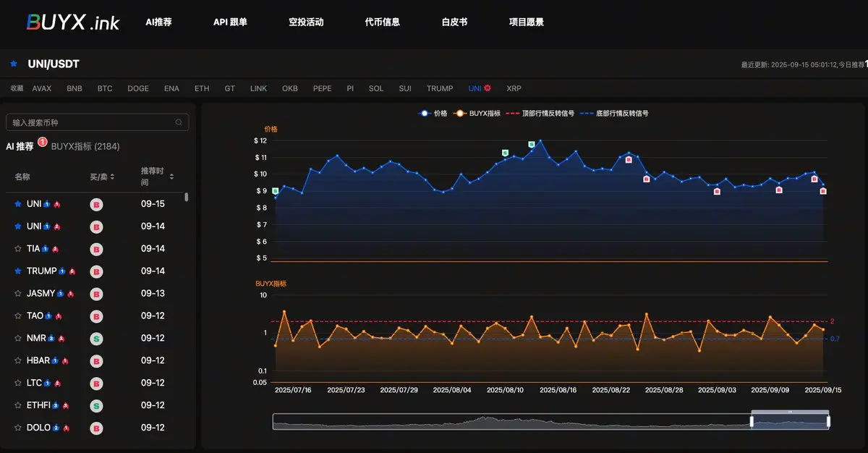This screenshot has width=868, height=453.
Task: Star the DOLO row
Action: tap(18, 428)
